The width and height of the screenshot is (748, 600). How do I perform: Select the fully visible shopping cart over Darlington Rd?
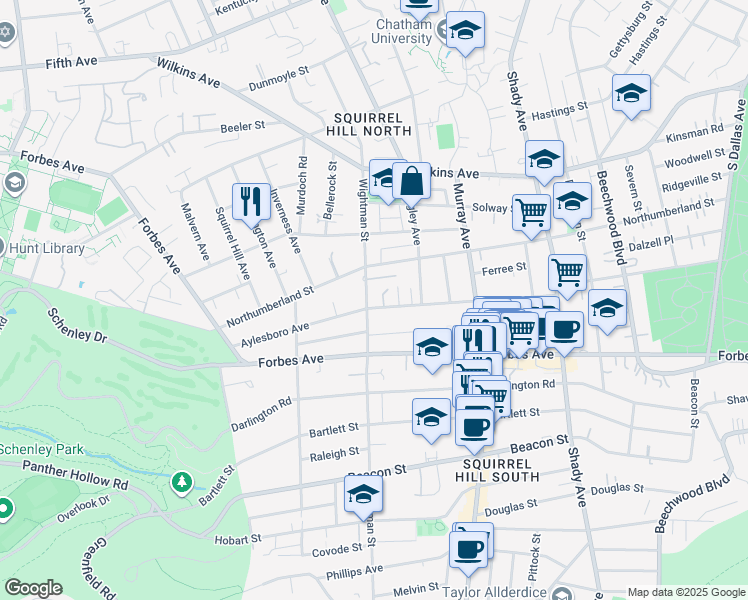pyautogui.click(x=494, y=396)
